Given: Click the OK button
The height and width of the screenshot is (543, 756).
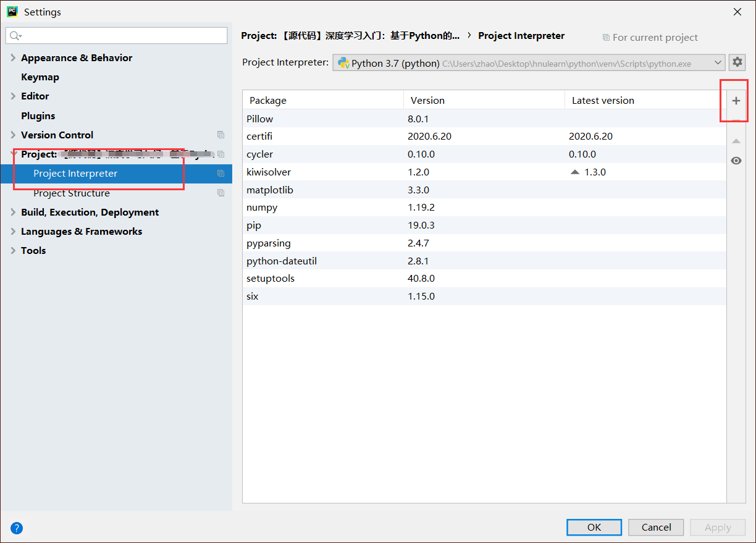Looking at the screenshot, I should pos(594,527).
